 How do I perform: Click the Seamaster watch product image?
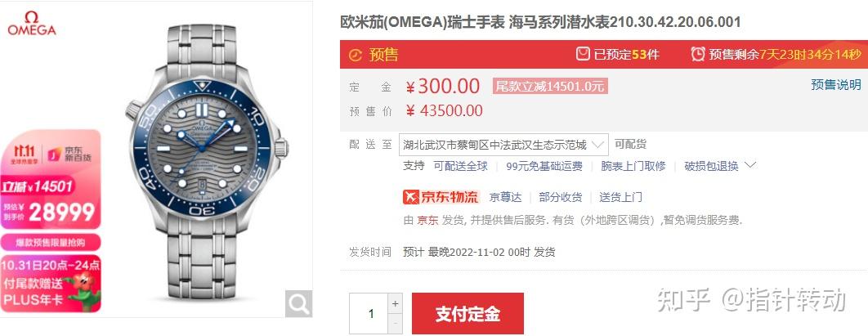coord(204,160)
